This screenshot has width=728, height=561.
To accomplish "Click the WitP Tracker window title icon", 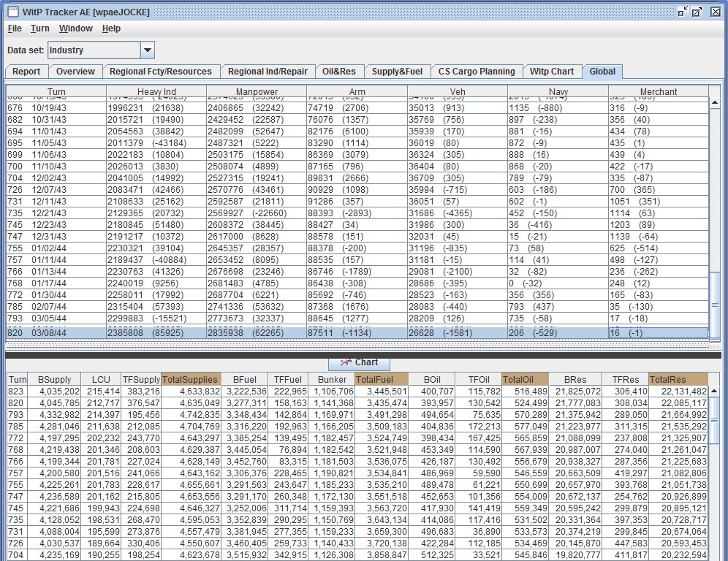I will 13,12.
